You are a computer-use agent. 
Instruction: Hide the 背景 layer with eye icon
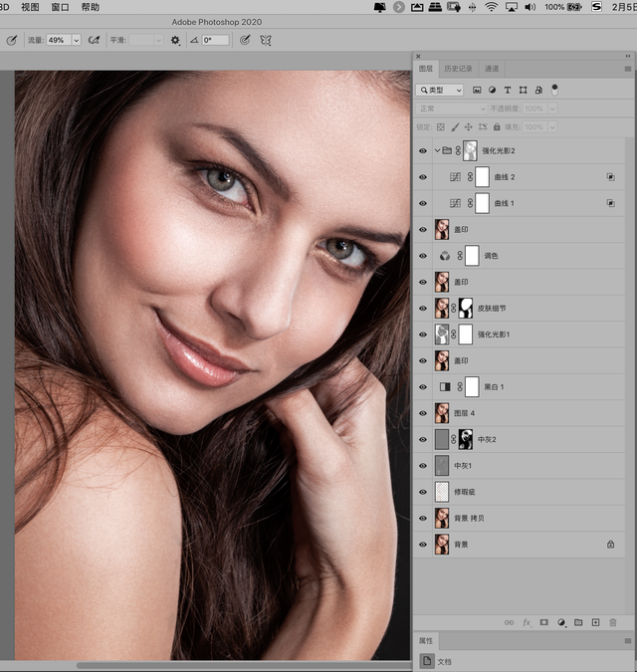click(x=422, y=544)
